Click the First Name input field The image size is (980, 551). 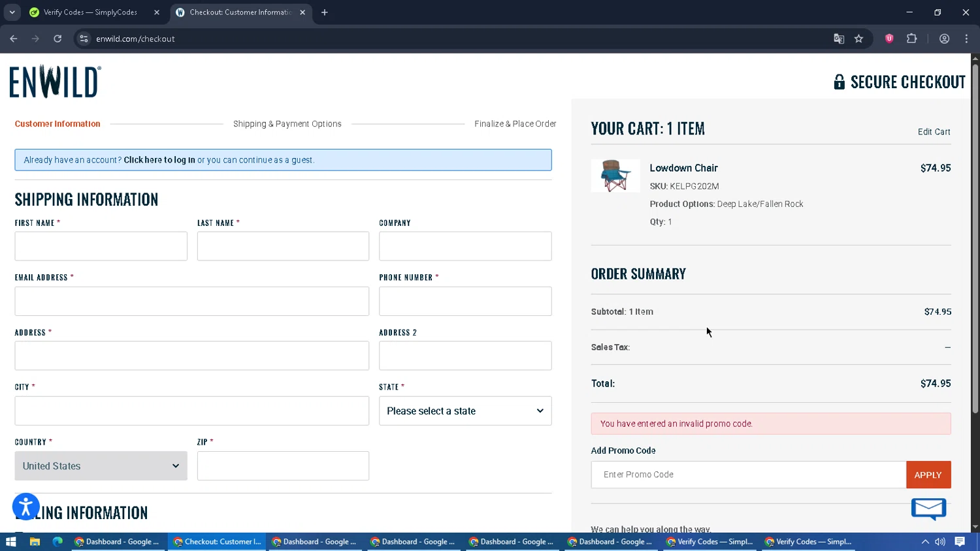(x=101, y=246)
